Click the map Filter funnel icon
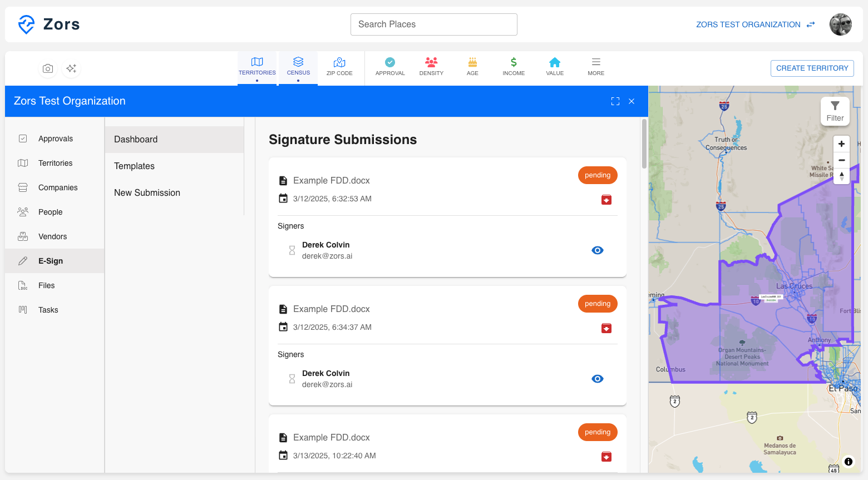 click(x=835, y=106)
